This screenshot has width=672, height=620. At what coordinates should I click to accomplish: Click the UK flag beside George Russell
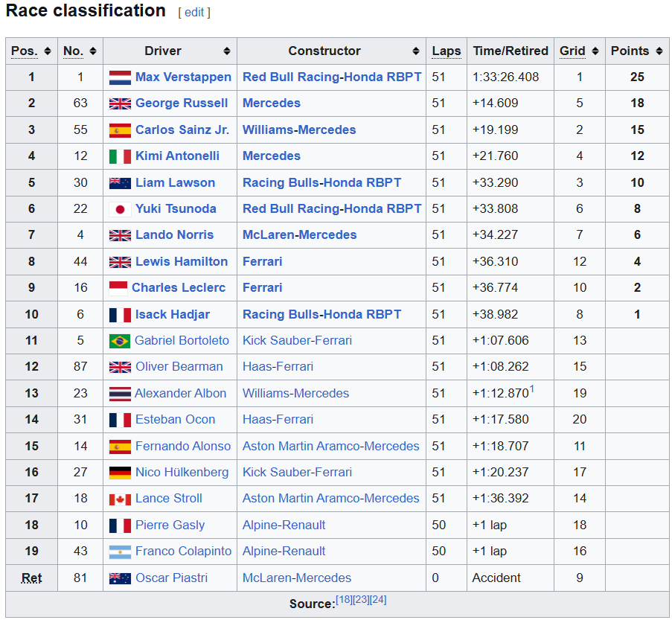[x=120, y=103]
